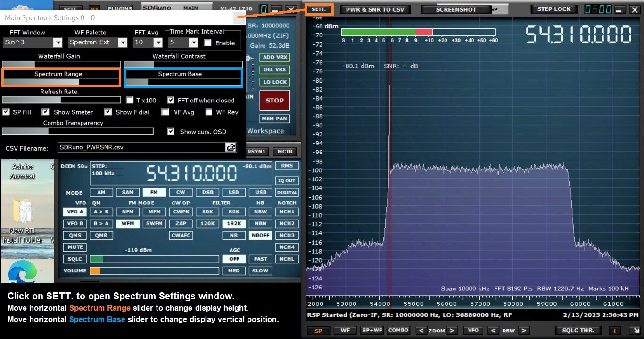Set AGC to FAST
The height and width of the screenshot is (339, 644).
tap(261, 259)
